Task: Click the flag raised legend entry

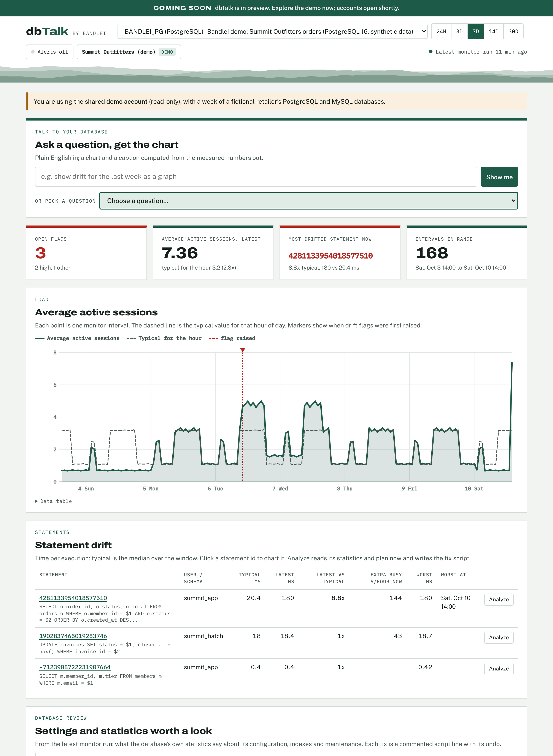Action: coord(232,338)
